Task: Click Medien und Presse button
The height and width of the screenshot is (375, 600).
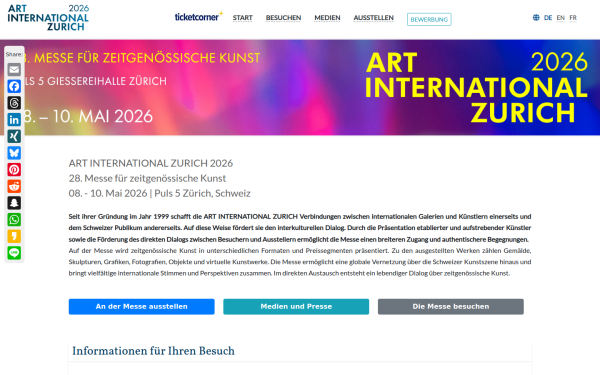Action: [296, 307]
